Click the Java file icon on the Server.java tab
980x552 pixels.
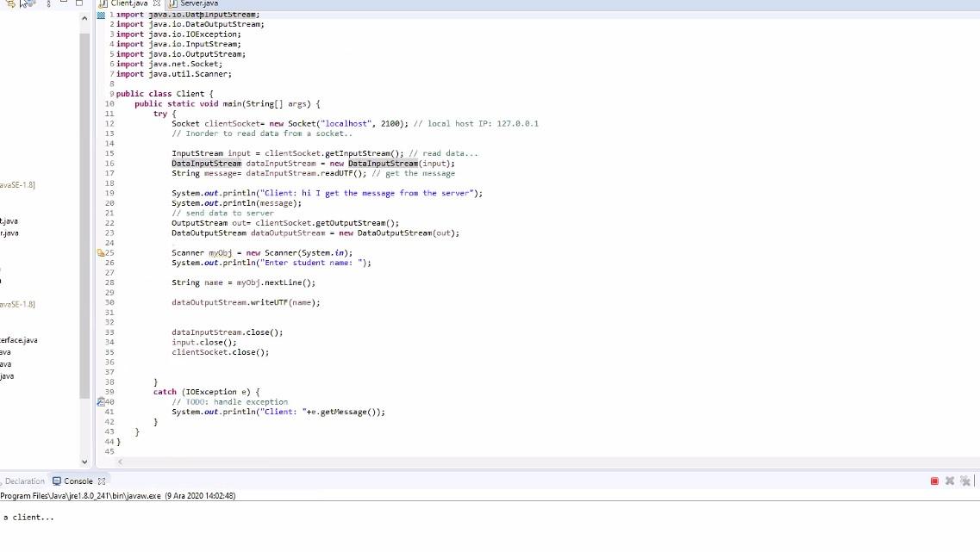coord(173,3)
